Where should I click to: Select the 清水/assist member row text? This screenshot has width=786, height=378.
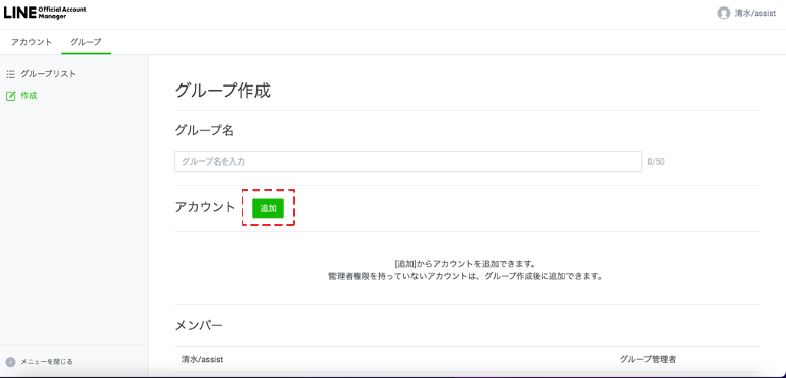[202, 359]
